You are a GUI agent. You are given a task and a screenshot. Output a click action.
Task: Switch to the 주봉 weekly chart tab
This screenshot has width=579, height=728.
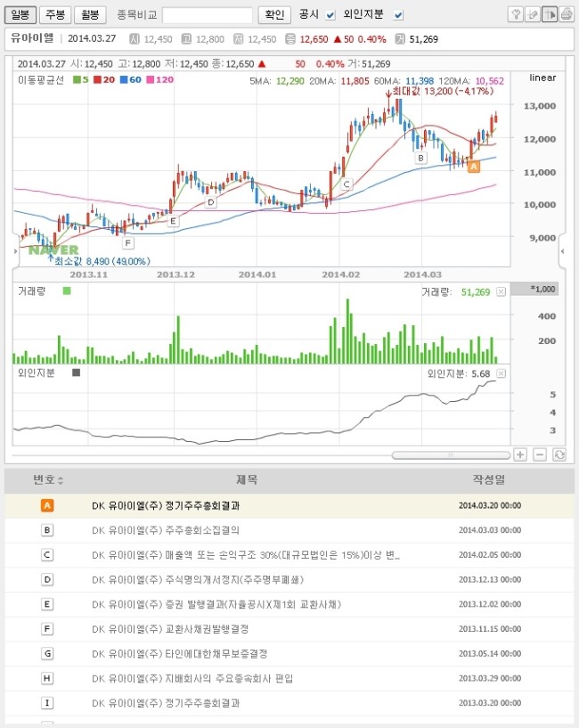tap(55, 14)
